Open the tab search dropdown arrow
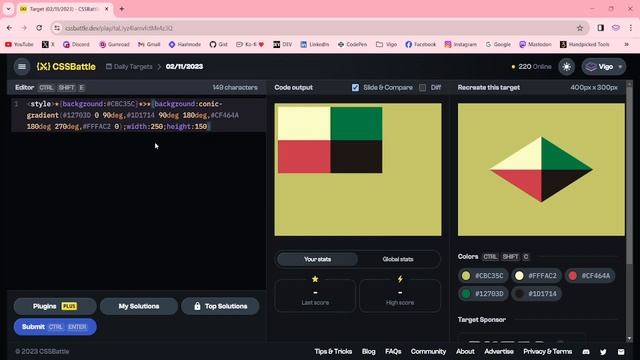This screenshot has height=360, width=640. [x=8, y=9]
